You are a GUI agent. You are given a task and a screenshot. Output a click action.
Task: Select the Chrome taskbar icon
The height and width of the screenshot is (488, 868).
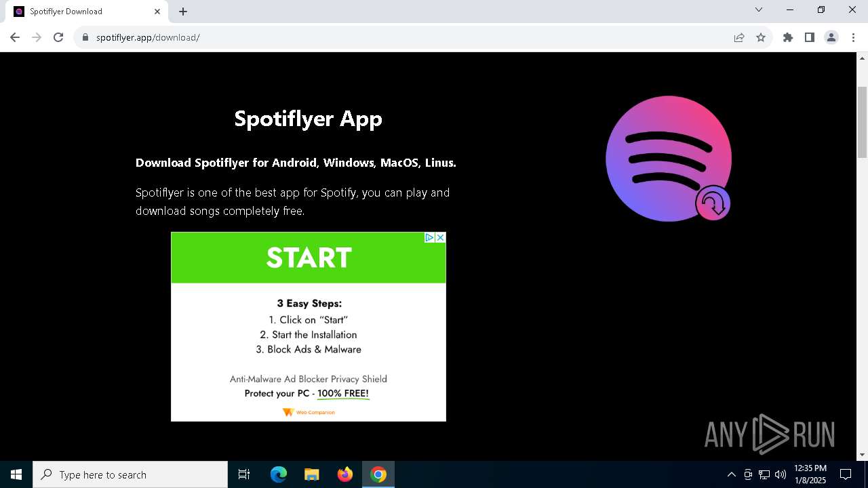[378, 474]
